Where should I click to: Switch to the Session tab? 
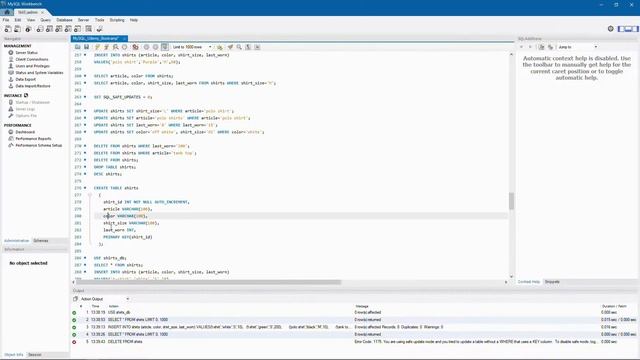35,355
